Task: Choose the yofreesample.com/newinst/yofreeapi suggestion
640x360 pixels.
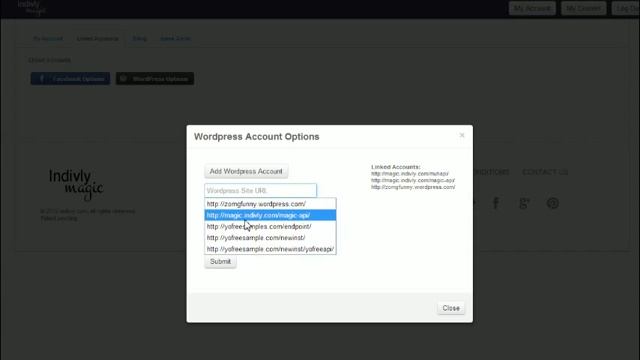Action: [270, 249]
